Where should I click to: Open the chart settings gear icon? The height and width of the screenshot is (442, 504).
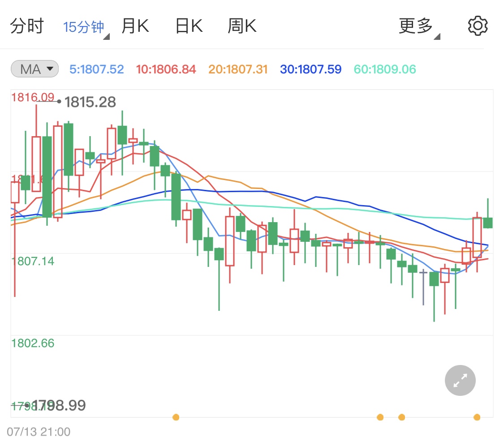478,26
